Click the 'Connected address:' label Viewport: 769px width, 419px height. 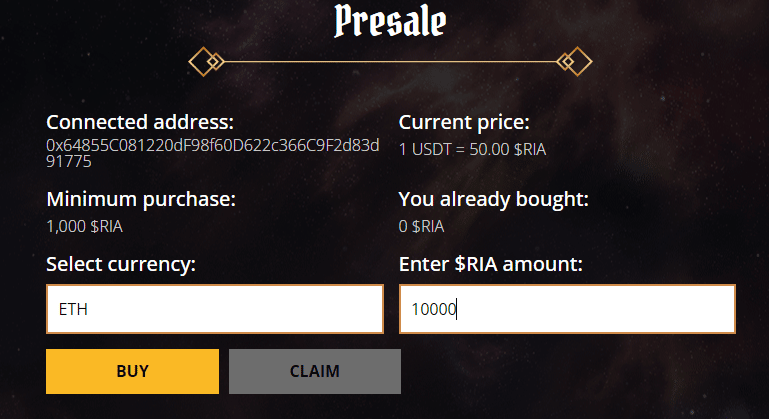[140, 122]
